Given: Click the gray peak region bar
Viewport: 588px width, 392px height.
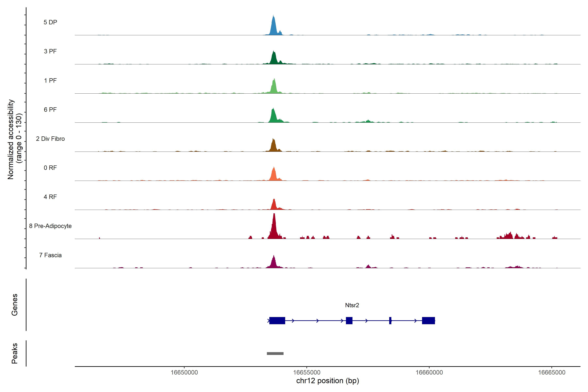Looking at the screenshot, I should pyautogui.click(x=275, y=353).
